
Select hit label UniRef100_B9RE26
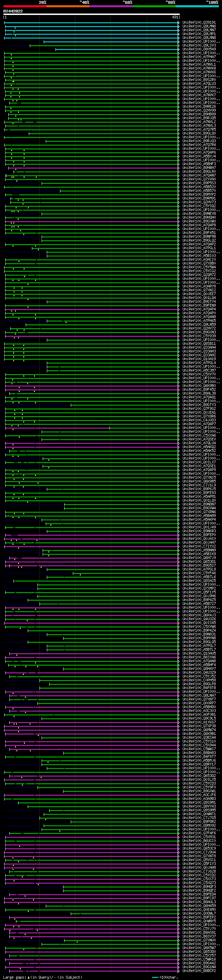point(199,106)
